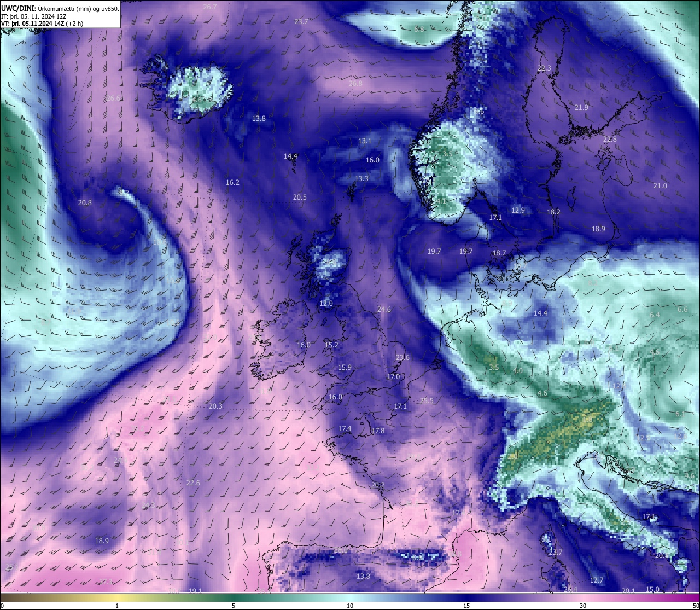Screen dimensions: 700x610
Task: Click the 20.3 value southwest of Ireland
Action: click(215, 406)
